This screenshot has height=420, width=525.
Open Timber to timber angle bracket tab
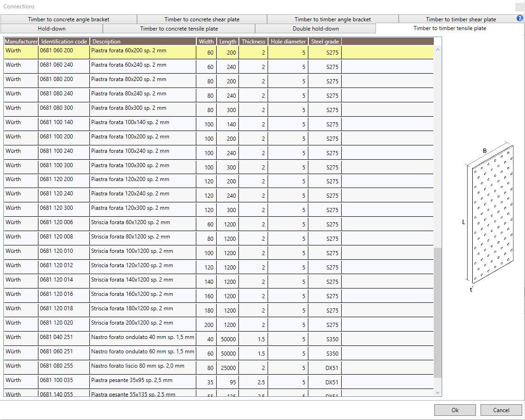click(333, 19)
